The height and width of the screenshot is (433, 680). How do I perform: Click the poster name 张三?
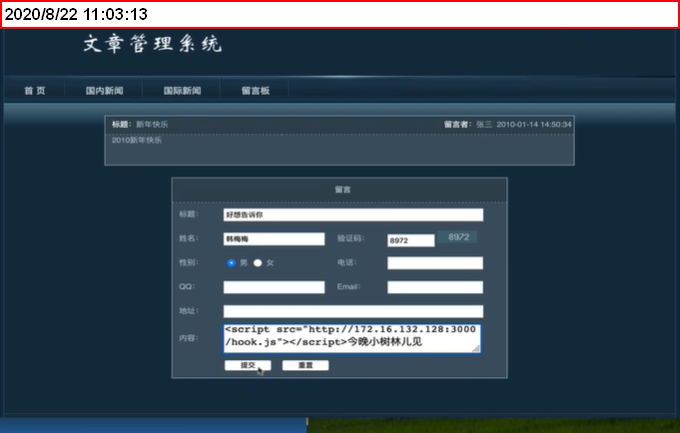pos(484,125)
